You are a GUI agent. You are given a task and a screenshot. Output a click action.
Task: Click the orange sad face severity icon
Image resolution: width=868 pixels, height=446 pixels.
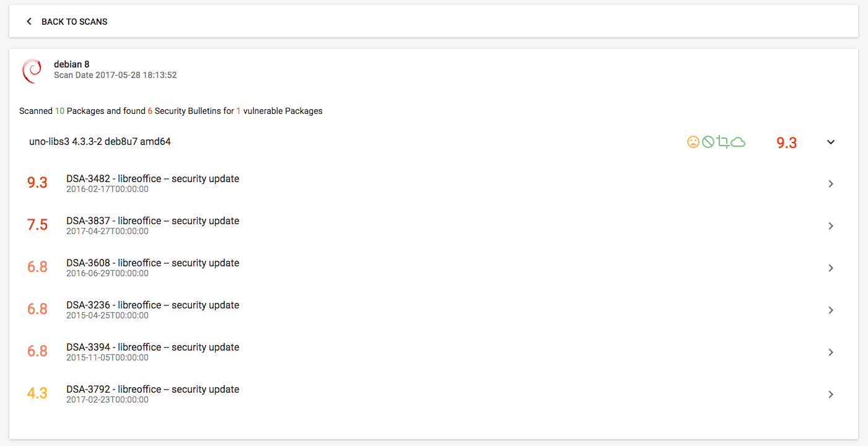click(693, 142)
